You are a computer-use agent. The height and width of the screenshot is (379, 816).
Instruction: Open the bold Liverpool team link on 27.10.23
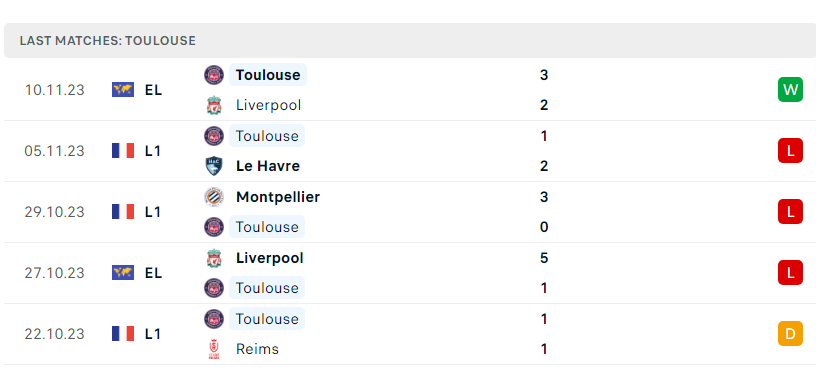(x=269, y=258)
